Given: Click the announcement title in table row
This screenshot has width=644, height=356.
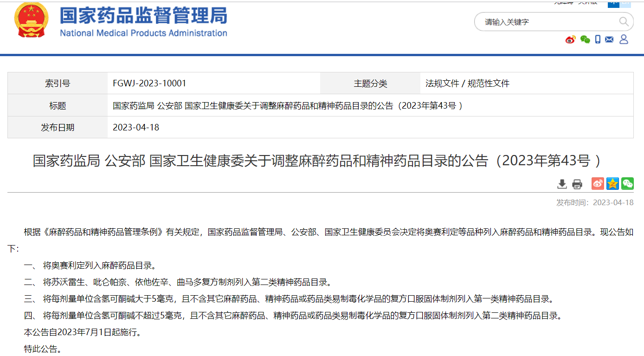Looking at the screenshot, I should pos(288,105).
